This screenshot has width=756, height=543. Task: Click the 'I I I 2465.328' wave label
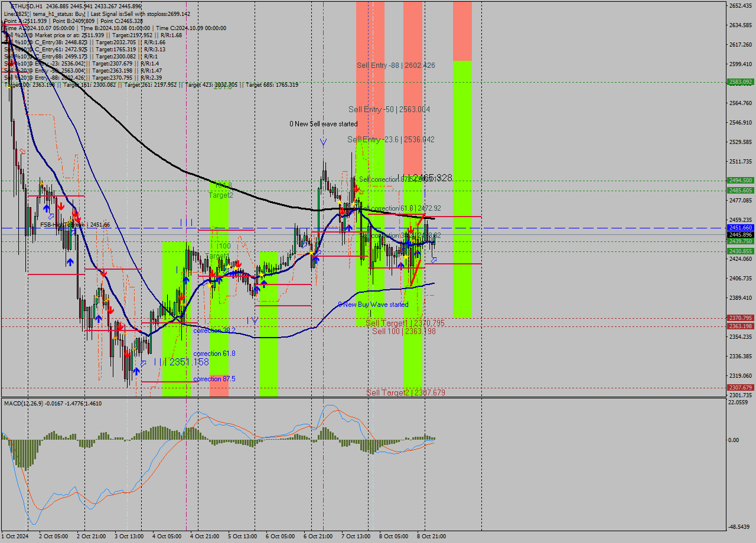(425, 178)
